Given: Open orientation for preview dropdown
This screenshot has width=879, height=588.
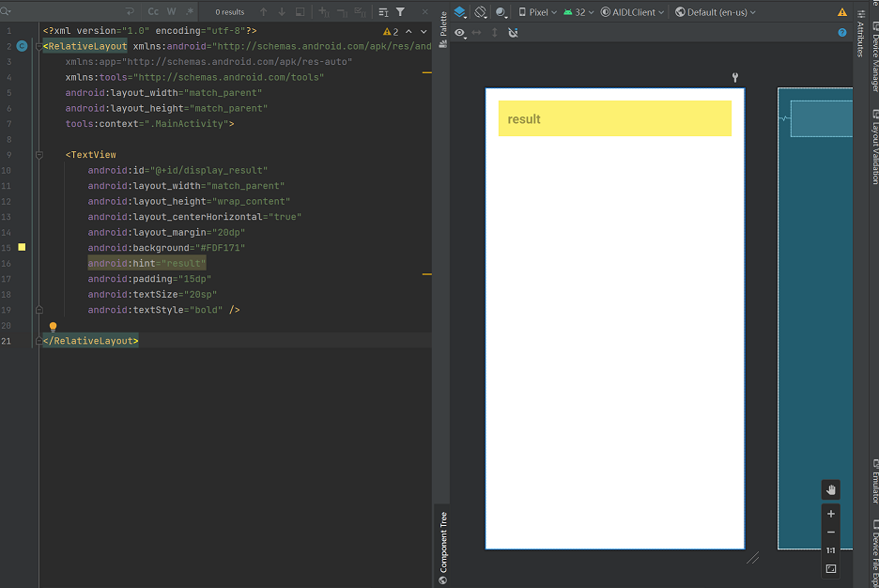Looking at the screenshot, I should [x=481, y=12].
